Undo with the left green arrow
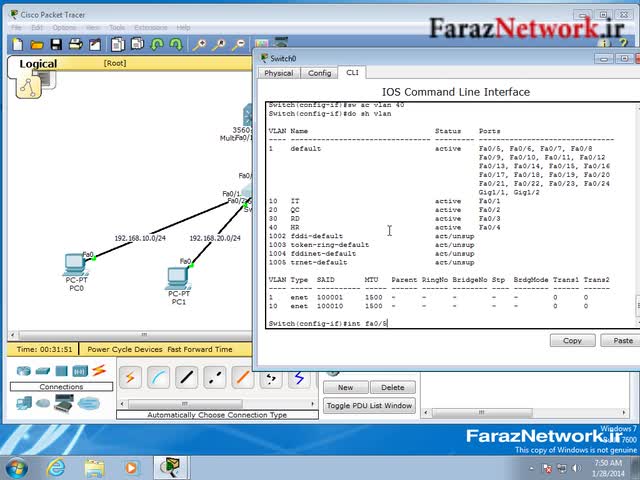This screenshot has width=640, height=480. (157, 44)
